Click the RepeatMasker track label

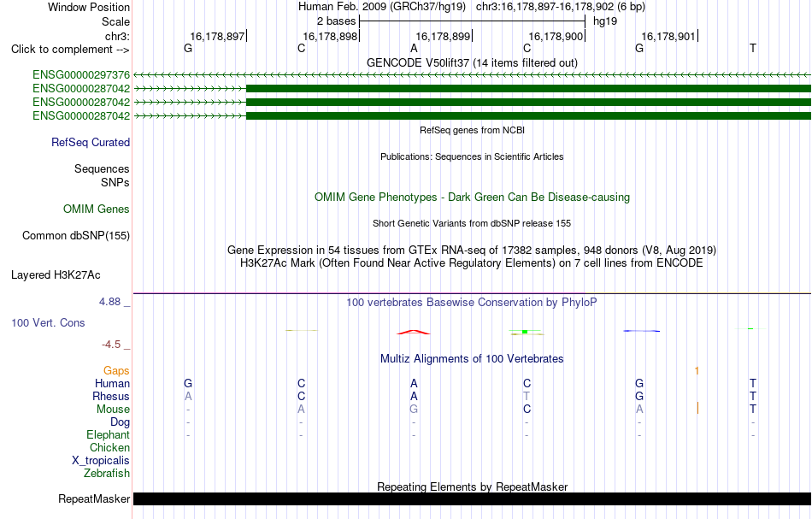(x=94, y=498)
